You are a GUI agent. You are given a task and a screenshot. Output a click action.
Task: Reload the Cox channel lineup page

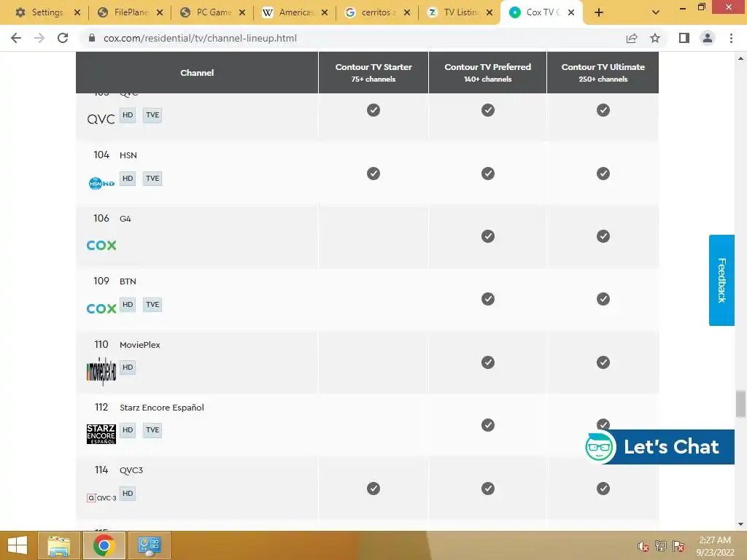(63, 38)
